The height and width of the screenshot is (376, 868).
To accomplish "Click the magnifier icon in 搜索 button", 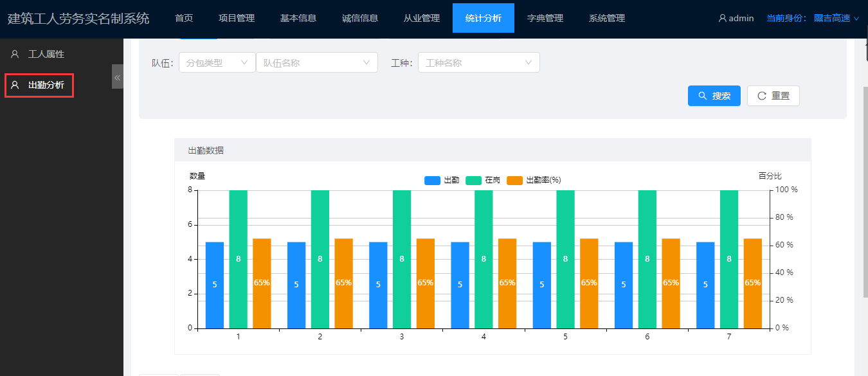I will [702, 96].
